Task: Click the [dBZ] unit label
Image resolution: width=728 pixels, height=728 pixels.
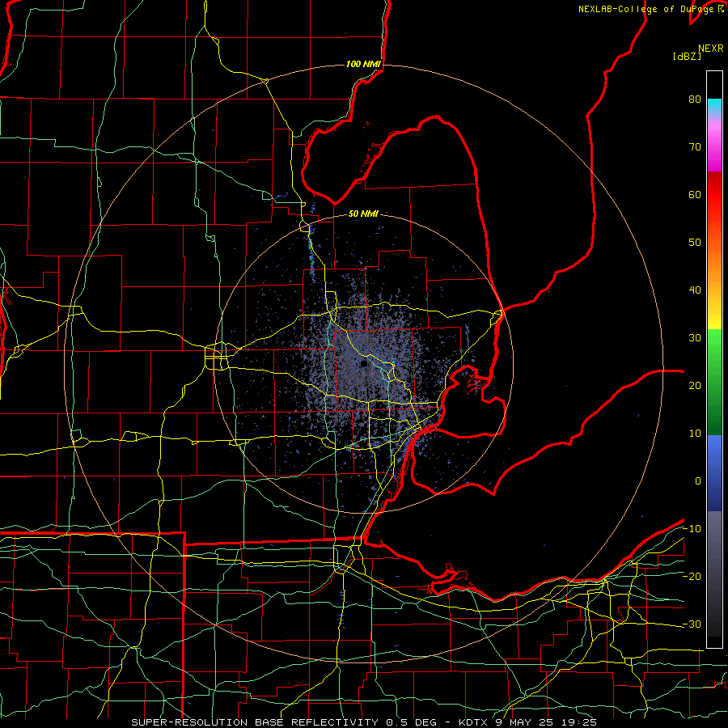Action: [687, 56]
